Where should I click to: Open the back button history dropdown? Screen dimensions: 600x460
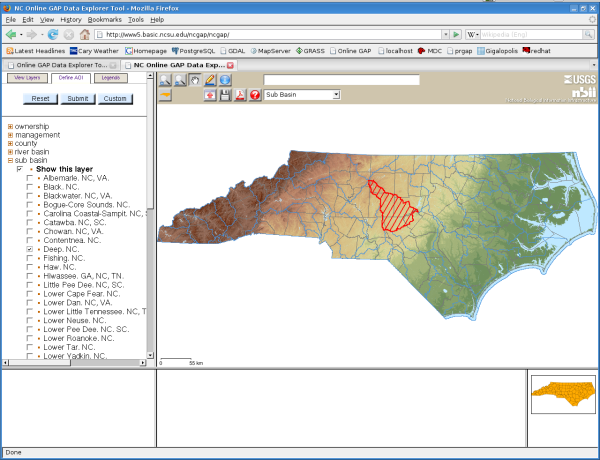pos(21,35)
